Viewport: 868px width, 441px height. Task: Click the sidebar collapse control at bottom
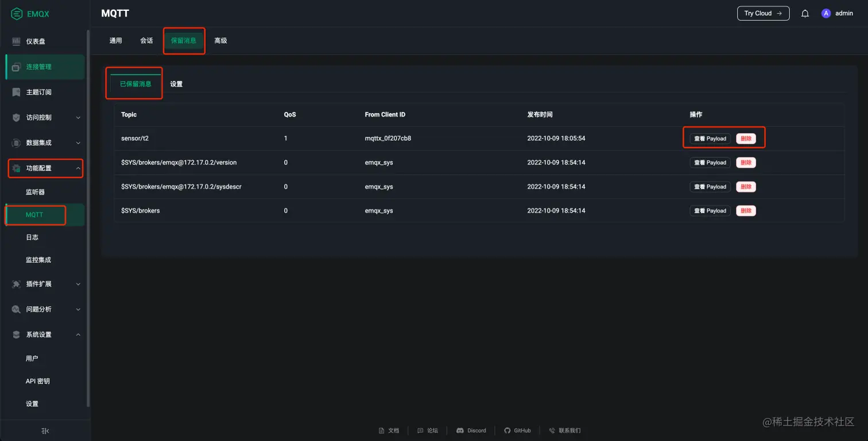(x=45, y=431)
